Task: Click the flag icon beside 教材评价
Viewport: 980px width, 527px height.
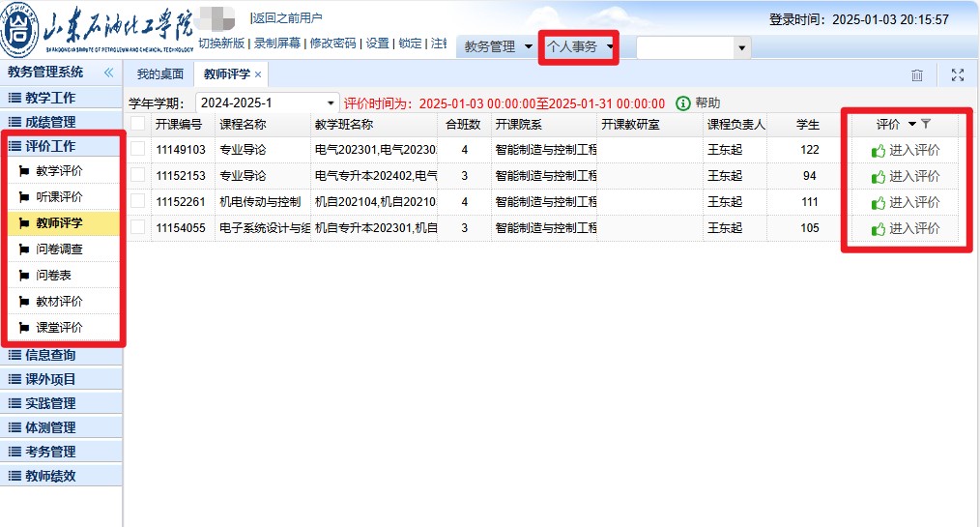Action: (x=25, y=302)
